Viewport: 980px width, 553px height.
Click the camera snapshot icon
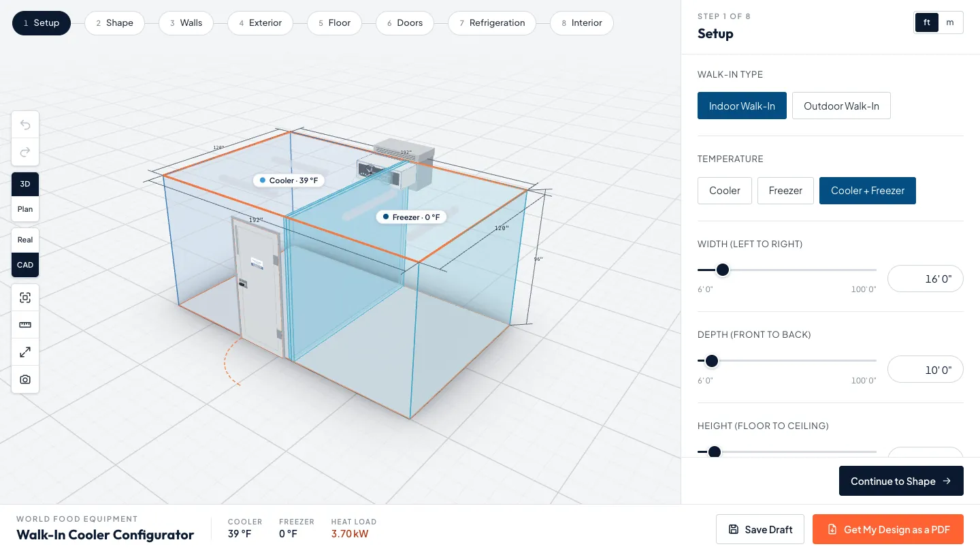click(25, 379)
